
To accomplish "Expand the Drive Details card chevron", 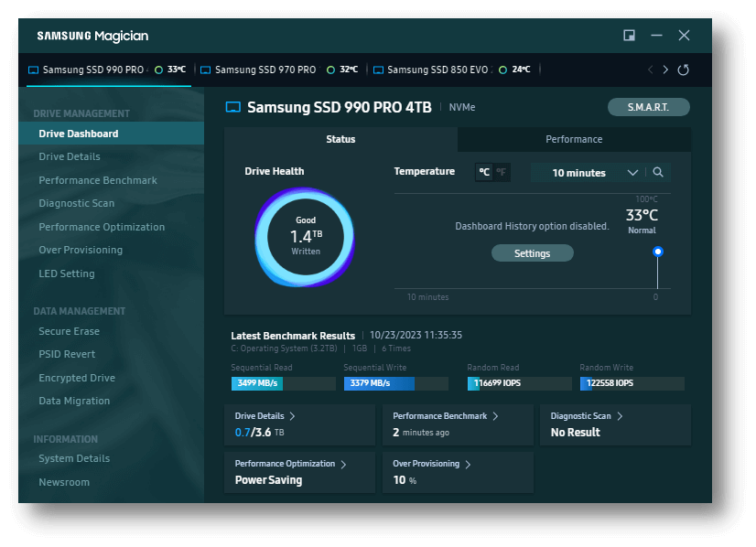I will pos(292,416).
